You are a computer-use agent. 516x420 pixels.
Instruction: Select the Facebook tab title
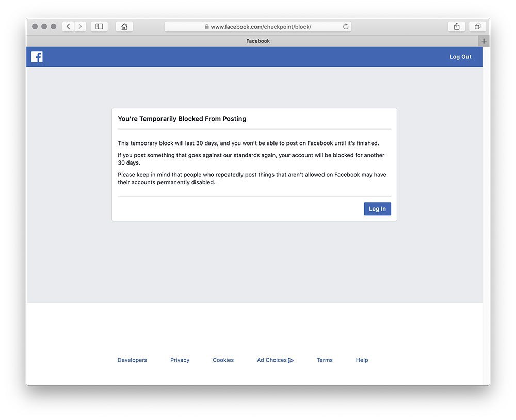click(x=257, y=41)
